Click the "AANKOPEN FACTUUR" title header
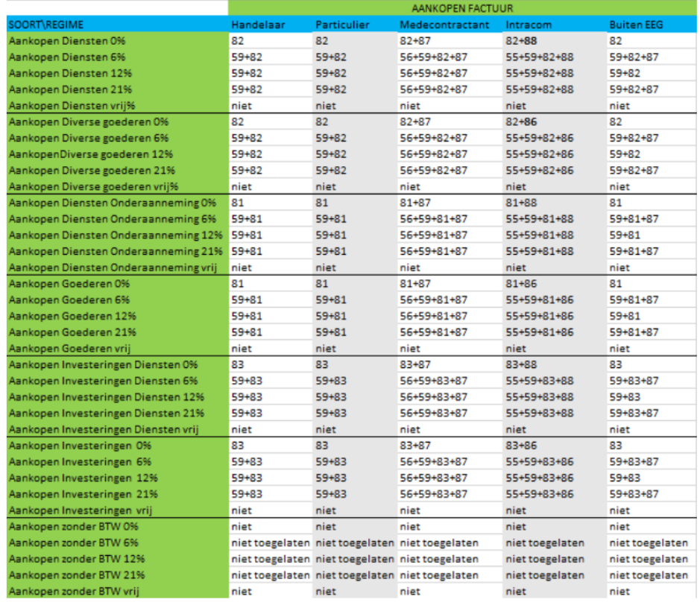Viewport: 700px width, 608px height. pyautogui.click(x=462, y=8)
